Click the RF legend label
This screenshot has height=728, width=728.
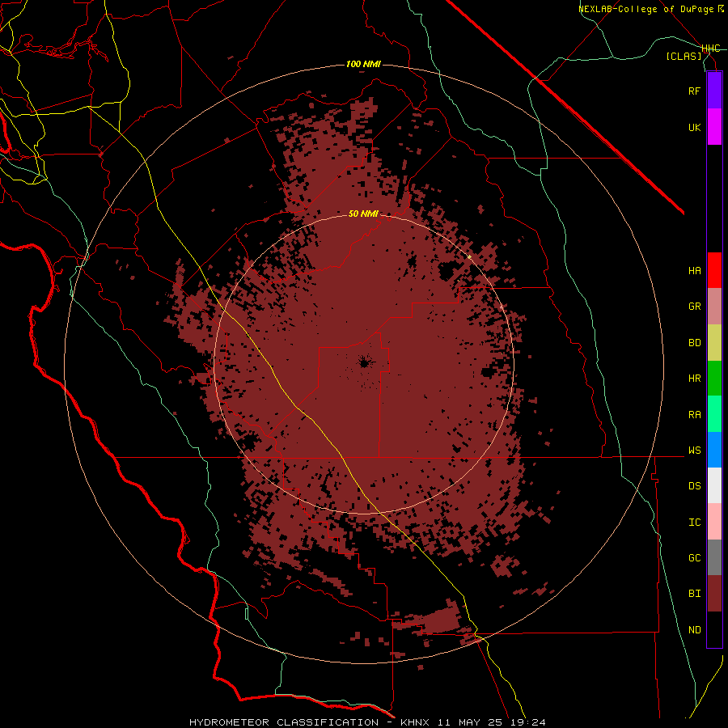click(695, 91)
